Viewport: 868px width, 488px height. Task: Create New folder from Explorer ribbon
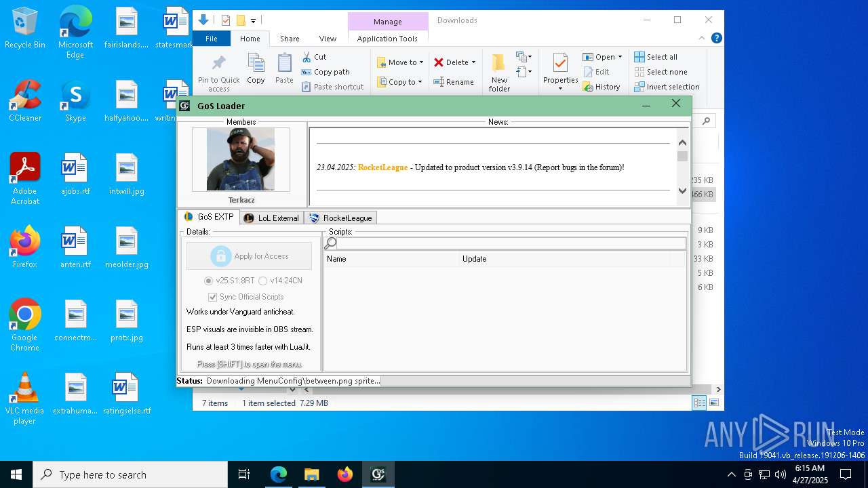pyautogui.click(x=499, y=73)
